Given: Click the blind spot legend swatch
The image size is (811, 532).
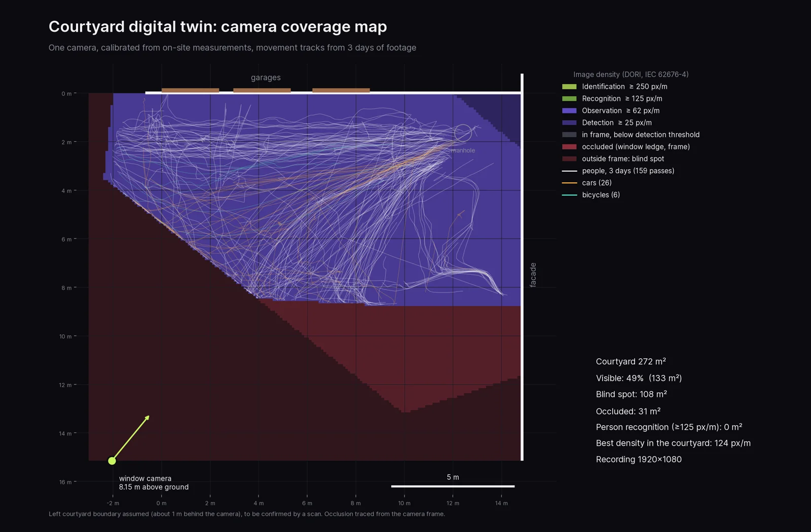Looking at the screenshot, I should click(x=569, y=159).
